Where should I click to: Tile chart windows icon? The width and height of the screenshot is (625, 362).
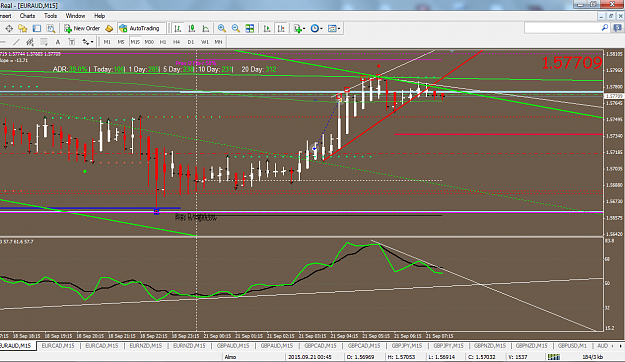coord(250,28)
